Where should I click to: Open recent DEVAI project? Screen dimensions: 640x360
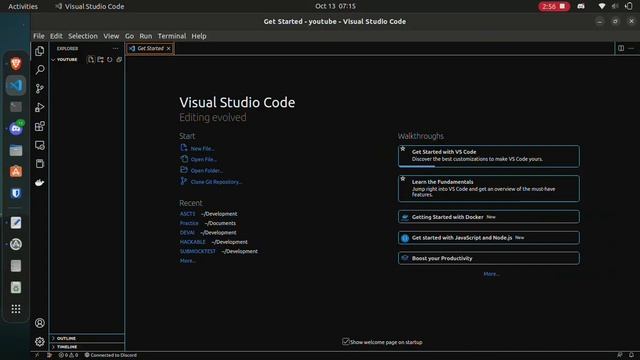[x=187, y=233]
